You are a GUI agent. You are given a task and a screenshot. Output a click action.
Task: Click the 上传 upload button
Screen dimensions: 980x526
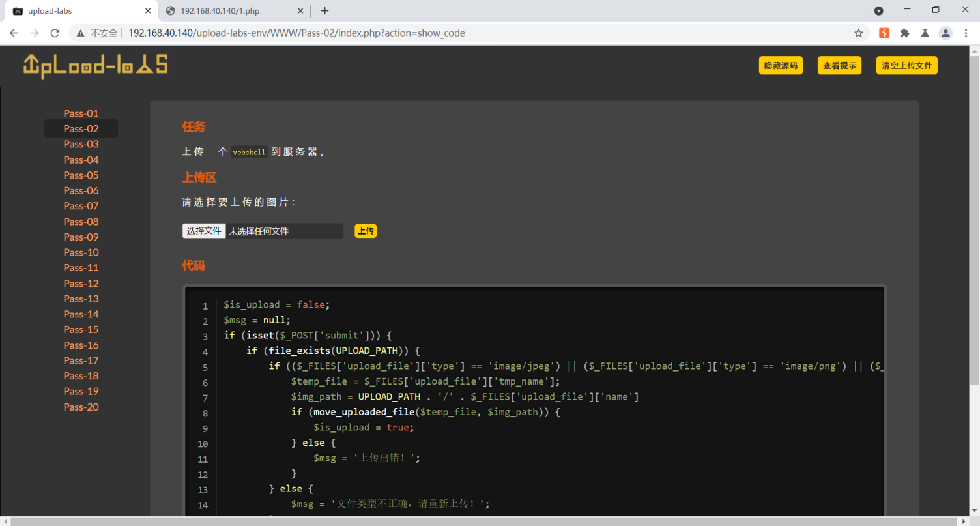tap(366, 231)
